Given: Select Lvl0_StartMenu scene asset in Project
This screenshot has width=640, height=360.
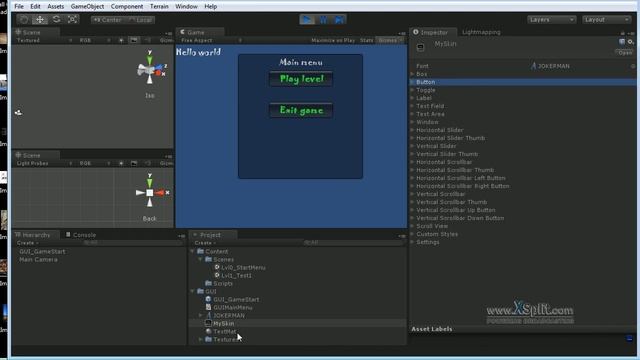Looking at the screenshot, I should [x=243, y=267].
